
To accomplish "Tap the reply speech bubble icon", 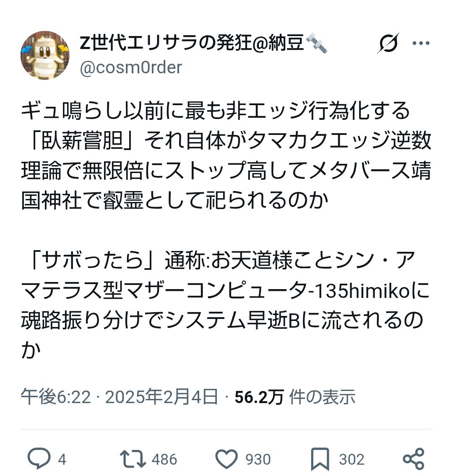I will point(39,459).
